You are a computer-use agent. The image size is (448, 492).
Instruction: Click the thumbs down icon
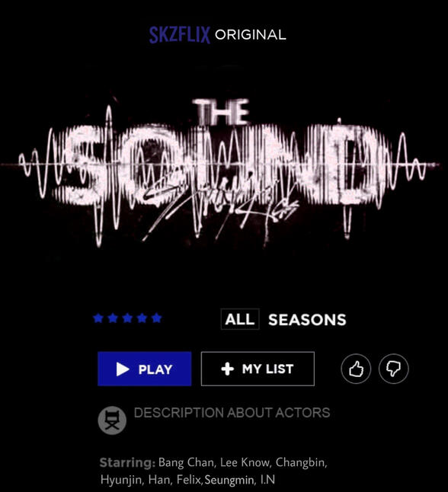pyautogui.click(x=393, y=369)
